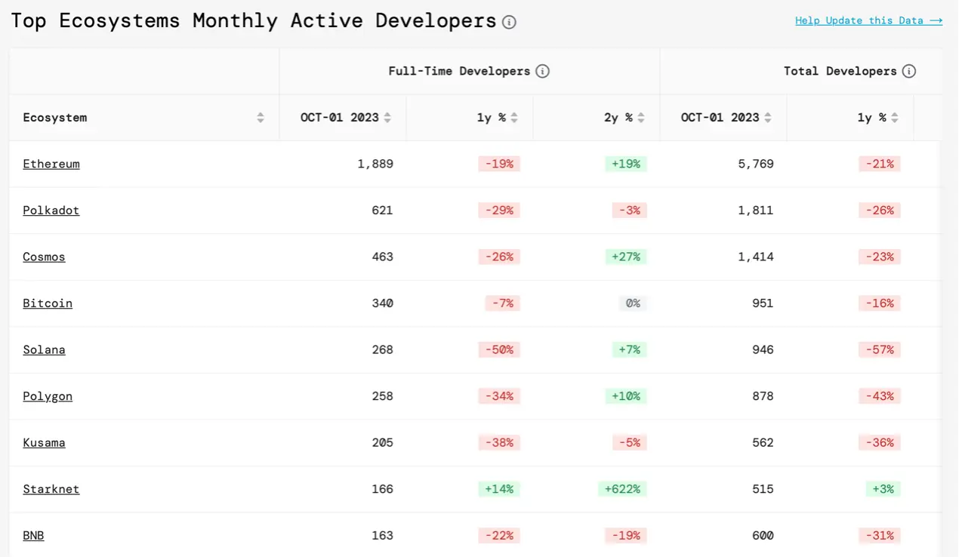Select BNB full-time count 163
Viewport: 962px width, 560px height.
[x=382, y=535]
